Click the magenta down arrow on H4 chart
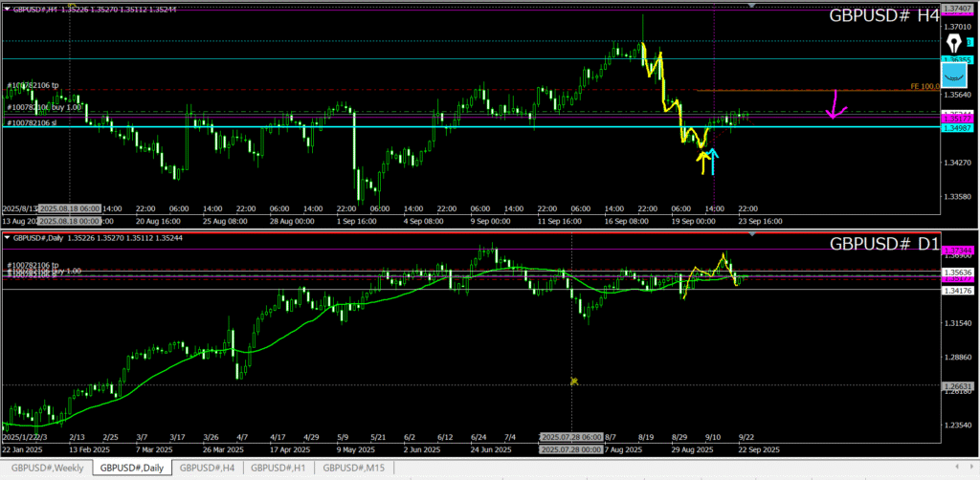 click(836, 105)
